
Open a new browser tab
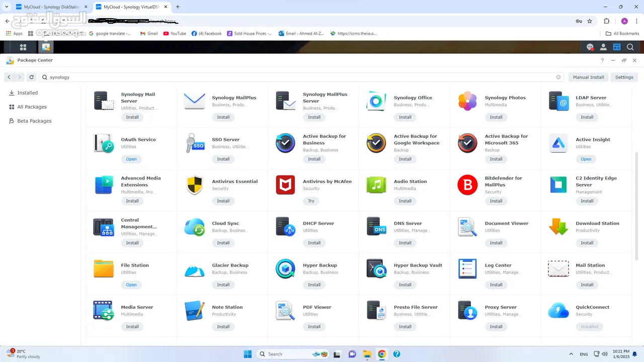(x=178, y=7)
